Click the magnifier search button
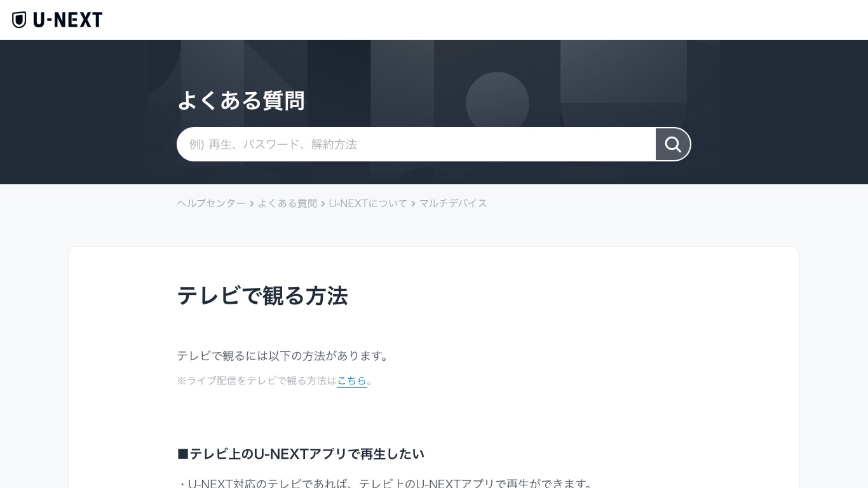 pos(673,144)
